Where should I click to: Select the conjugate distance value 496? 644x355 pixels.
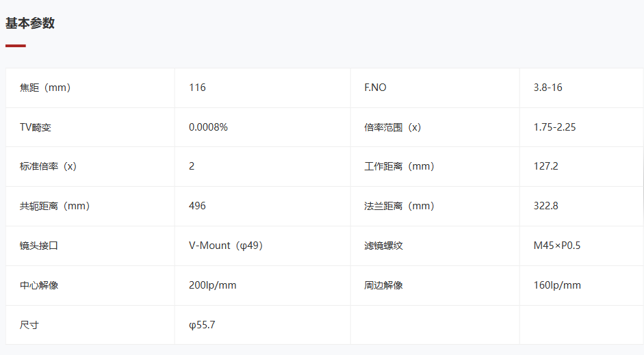click(197, 206)
